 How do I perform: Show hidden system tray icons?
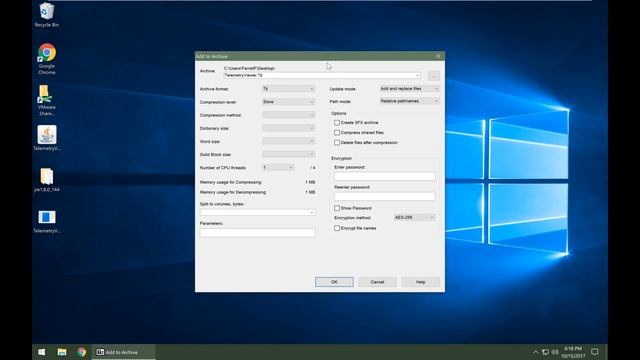tap(536, 352)
